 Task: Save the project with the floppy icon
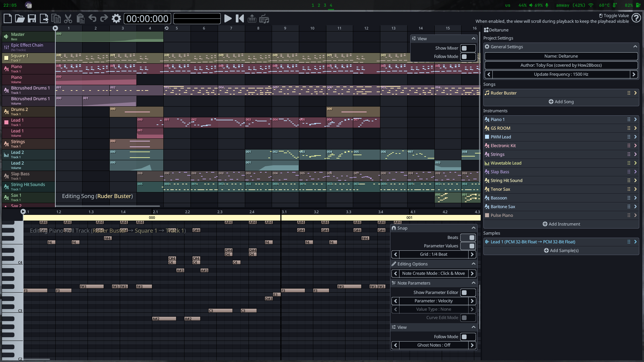pos(32,19)
